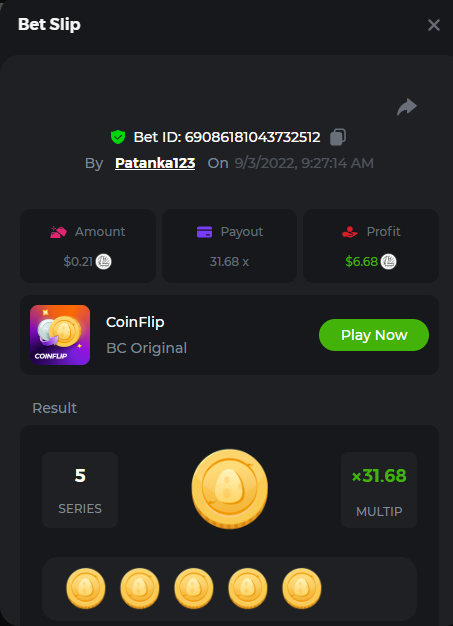Open Patanka123 user profile
This screenshot has width=453, height=626.
tap(155, 163)
